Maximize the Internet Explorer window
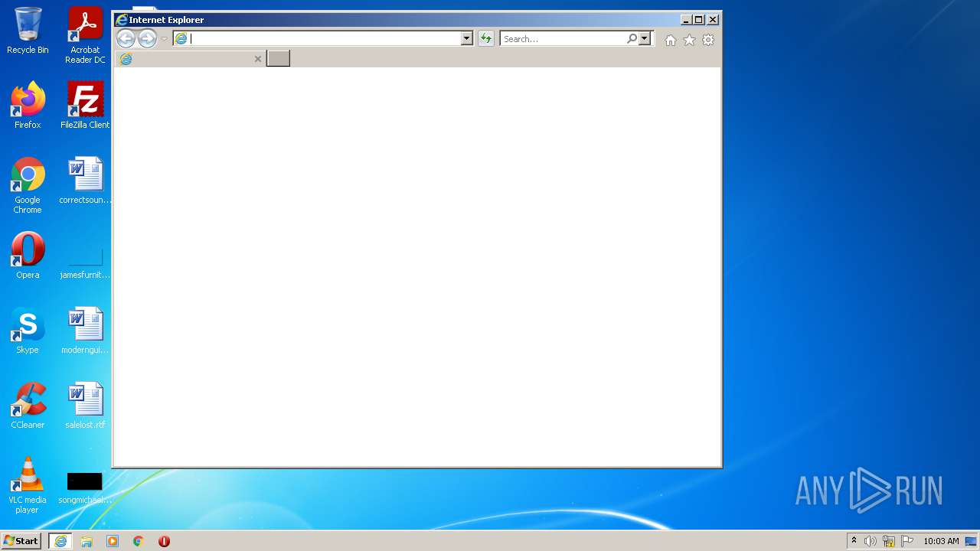The image size is (980, 551). pyautogui.click(x=699, y=20)
